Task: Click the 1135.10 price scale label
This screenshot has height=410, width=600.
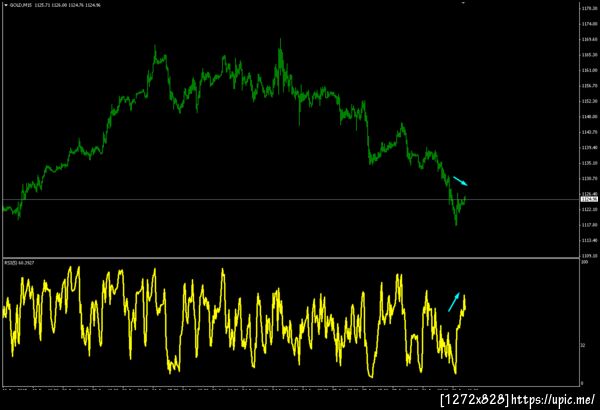Action: (x=589, y=163)
